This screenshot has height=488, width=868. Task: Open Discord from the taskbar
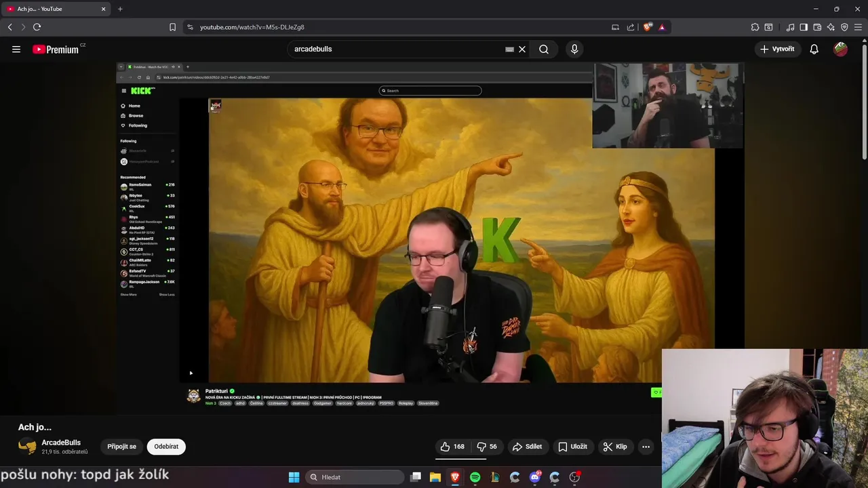(x=535, y=477)
